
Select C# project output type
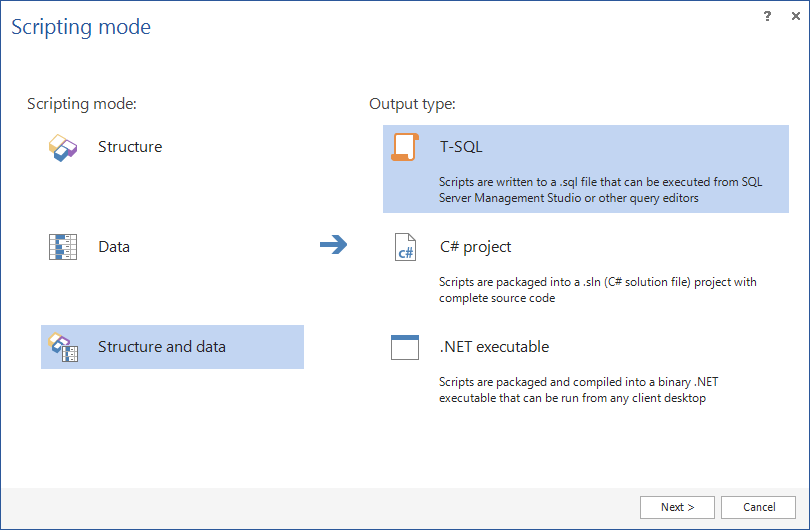click(476, 247)
